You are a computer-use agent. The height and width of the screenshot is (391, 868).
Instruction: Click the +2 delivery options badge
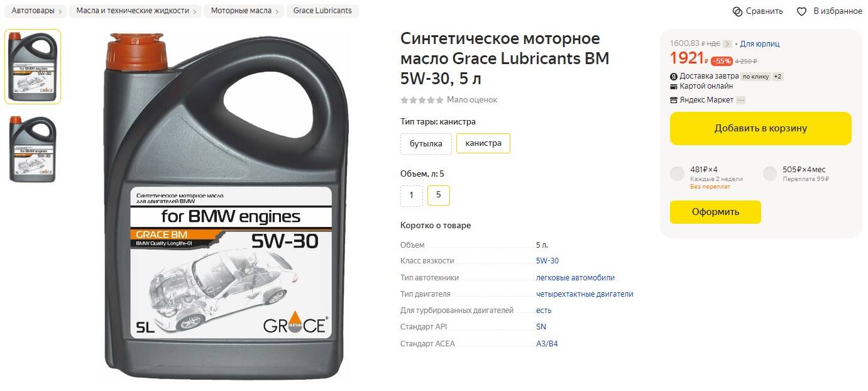(x=777, y=77)
